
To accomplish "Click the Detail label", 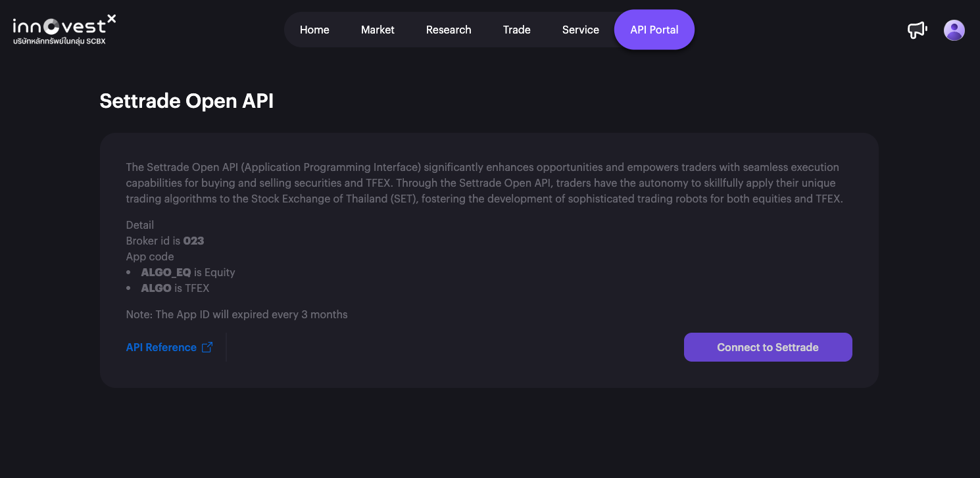I will pos(140,225).
